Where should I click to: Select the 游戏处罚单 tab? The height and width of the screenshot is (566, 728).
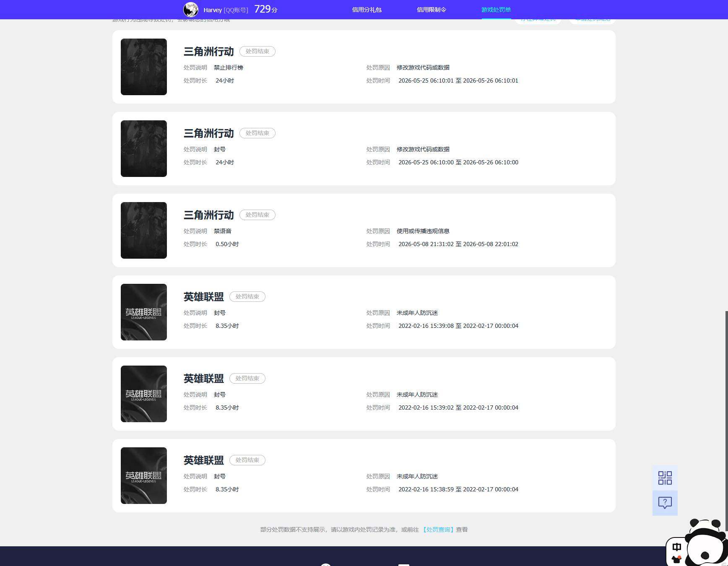coord(496,10)
